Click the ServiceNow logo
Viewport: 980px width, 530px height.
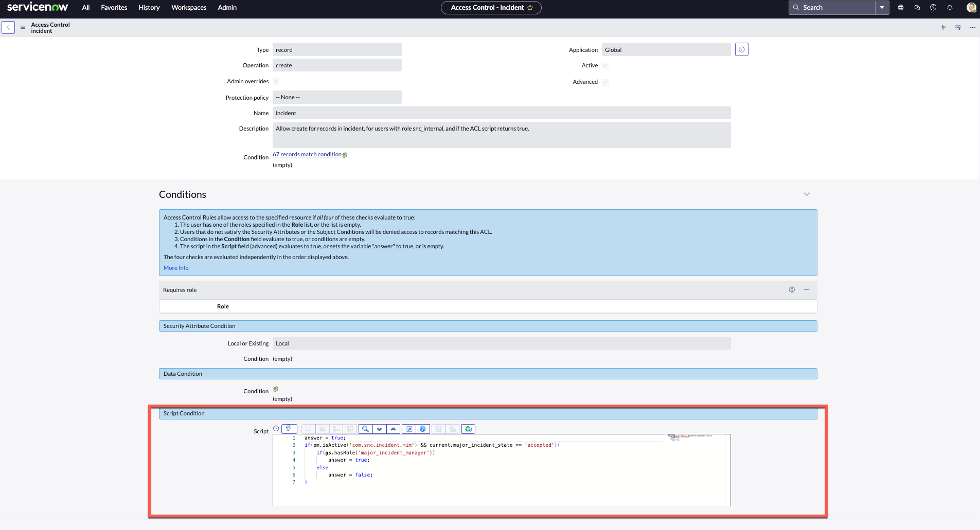coord(38,7)
